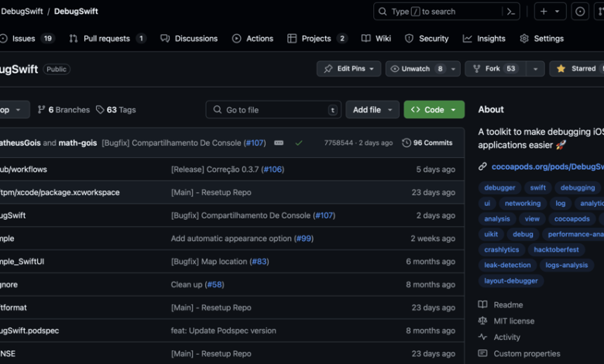Image resolution: width=604 pixels, height=364 pixels.
Task: Click the uikit topic tag
Action: coord(491,235)
